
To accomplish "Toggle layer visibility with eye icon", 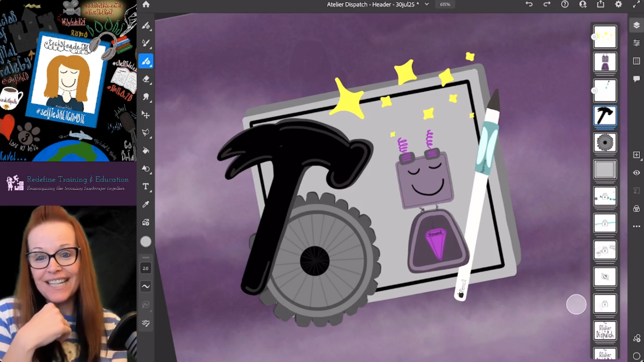I will [636, 173].
